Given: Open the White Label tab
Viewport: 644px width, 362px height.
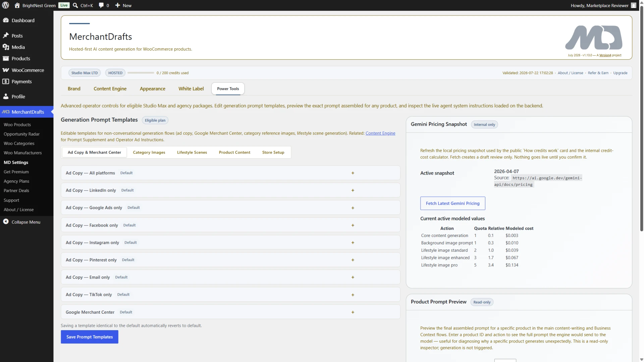Looking at the screenshot, I should (191, 89).
